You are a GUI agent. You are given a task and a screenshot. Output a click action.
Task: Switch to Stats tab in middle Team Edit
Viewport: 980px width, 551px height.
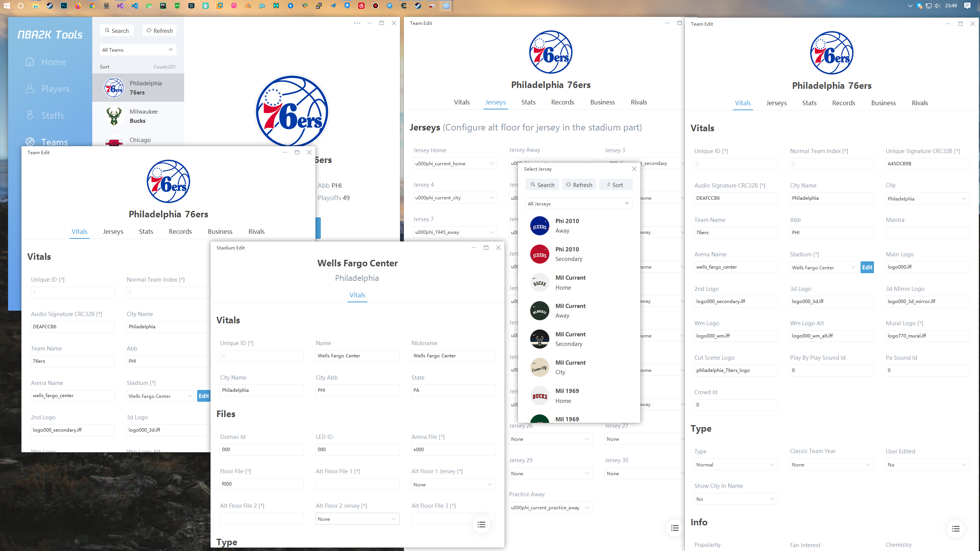pos(528,102)
